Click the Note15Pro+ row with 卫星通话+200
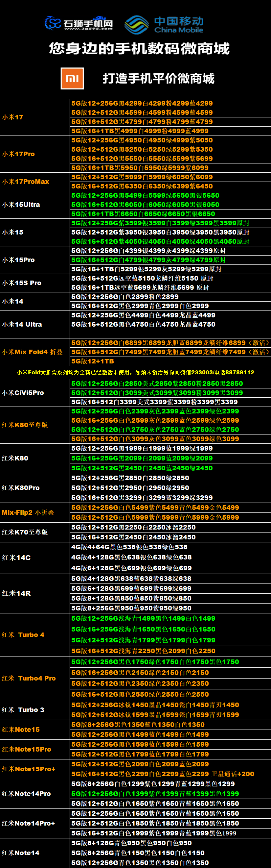 point(163,774)
